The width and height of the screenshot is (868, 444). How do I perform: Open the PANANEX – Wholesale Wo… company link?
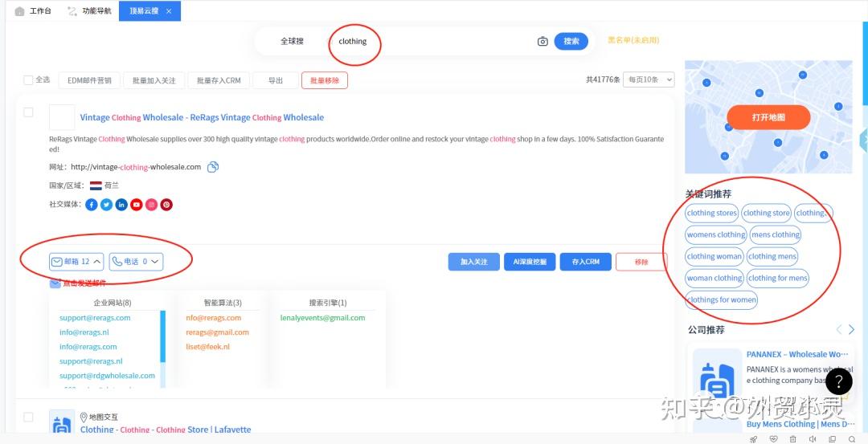pos(797,354)
